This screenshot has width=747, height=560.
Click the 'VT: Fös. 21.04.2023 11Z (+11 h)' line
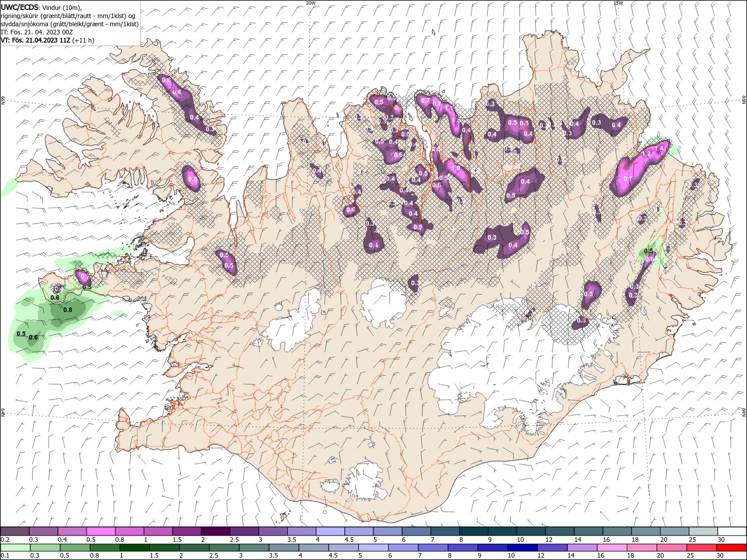pos(47,40)
